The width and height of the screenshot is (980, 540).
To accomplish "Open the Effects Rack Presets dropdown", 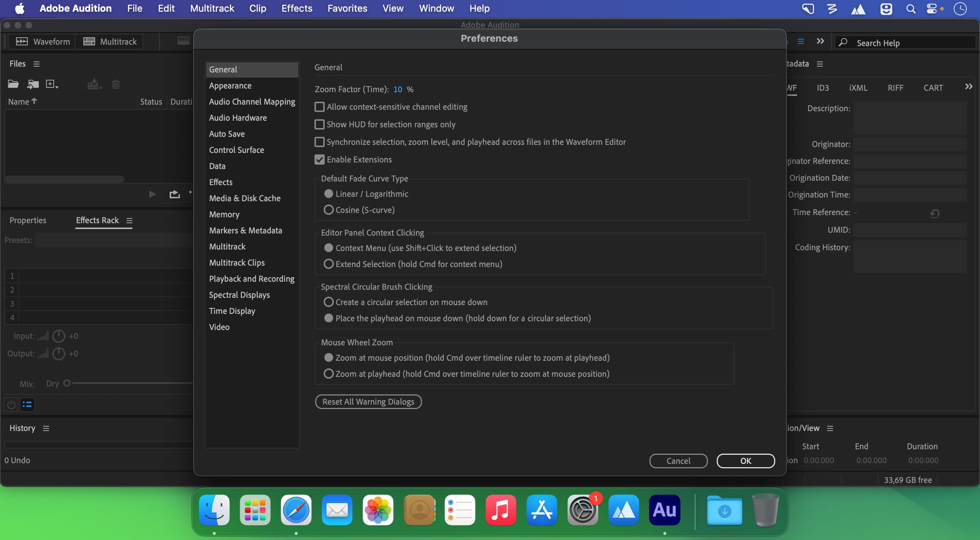I will (113, 240).
